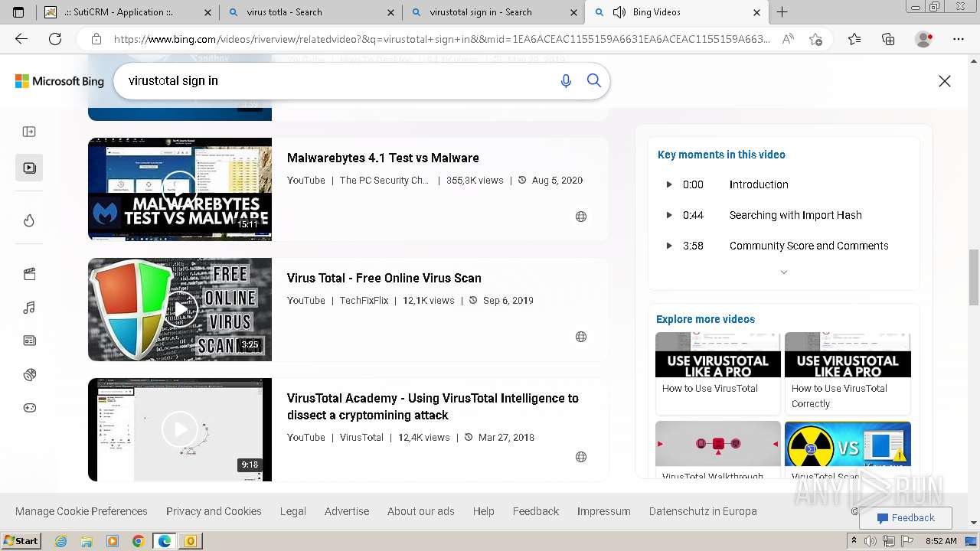Click the site lock icon in address bar
980x551 pixels.
pyautogui.click(x=96, y=39)
